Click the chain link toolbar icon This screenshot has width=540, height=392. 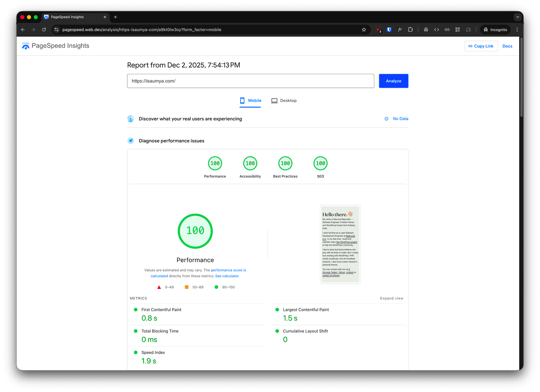click(447, 30)
